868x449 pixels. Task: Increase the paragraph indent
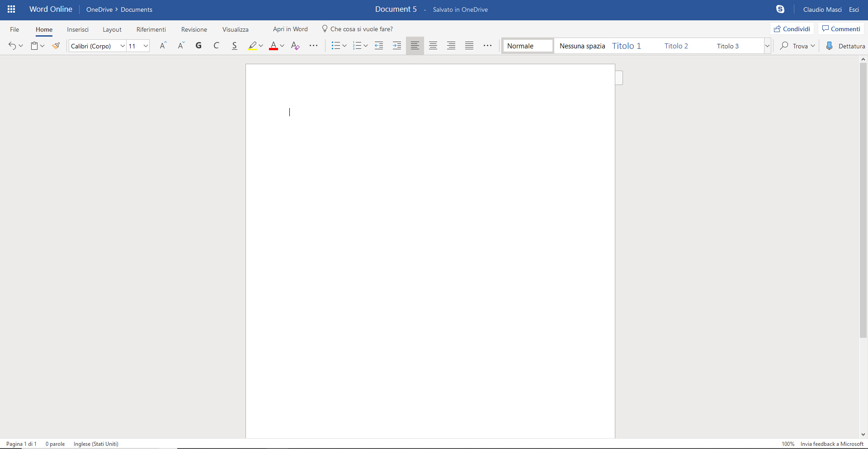[x=397, y=45]
